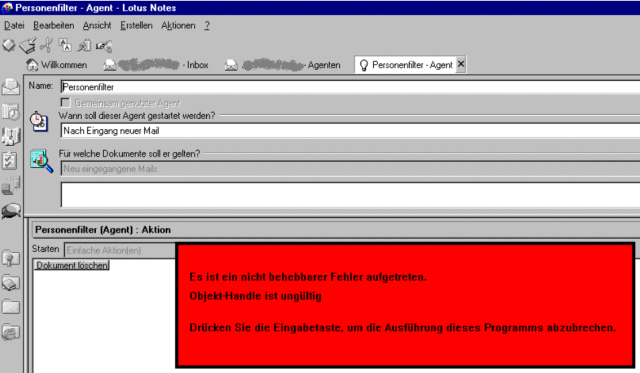
Task: Open the Erstellen menu
Action: pyautogui.click(x=136, y=25)
